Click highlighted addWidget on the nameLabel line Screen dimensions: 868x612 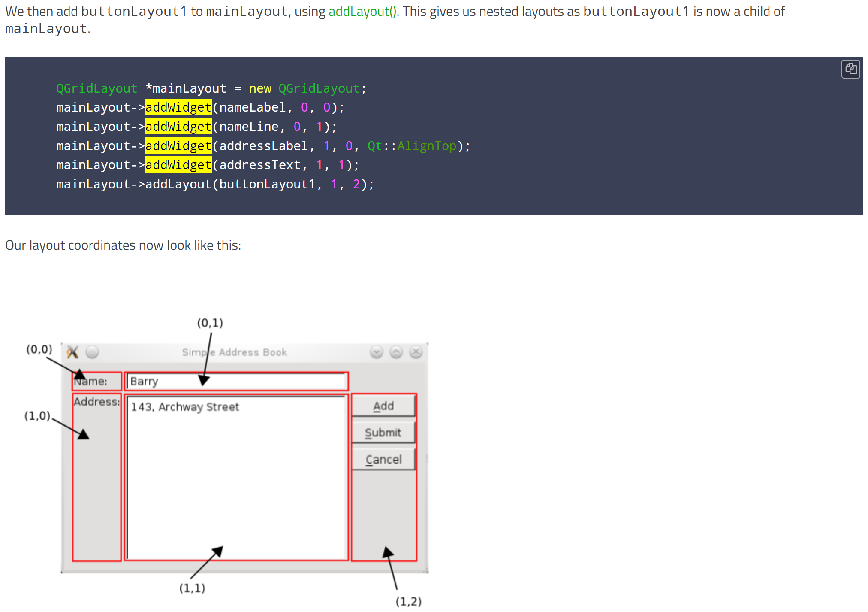pyautogui.click(x=178, y=107)
